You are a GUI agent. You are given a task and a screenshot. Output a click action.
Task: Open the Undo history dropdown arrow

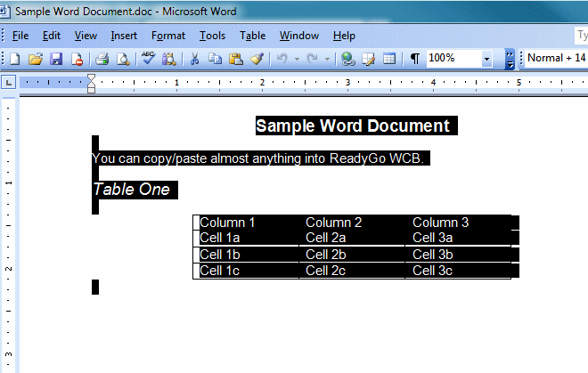[x=297, y=59]
